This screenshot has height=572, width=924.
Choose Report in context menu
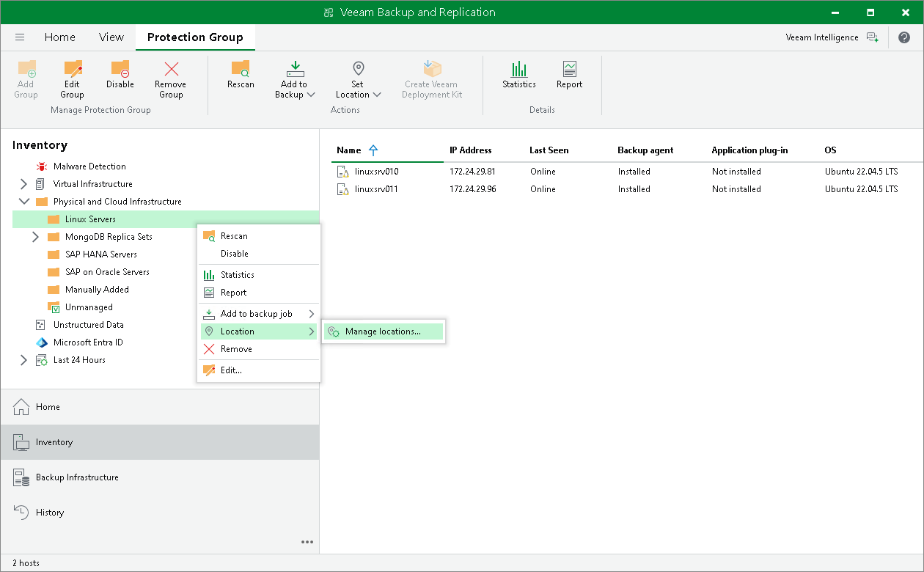[x=259, y=293]
